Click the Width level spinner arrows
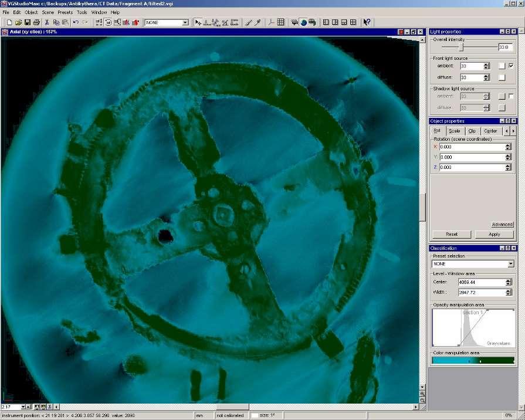This screenshot has width=525, height=420. click(508, 292)
